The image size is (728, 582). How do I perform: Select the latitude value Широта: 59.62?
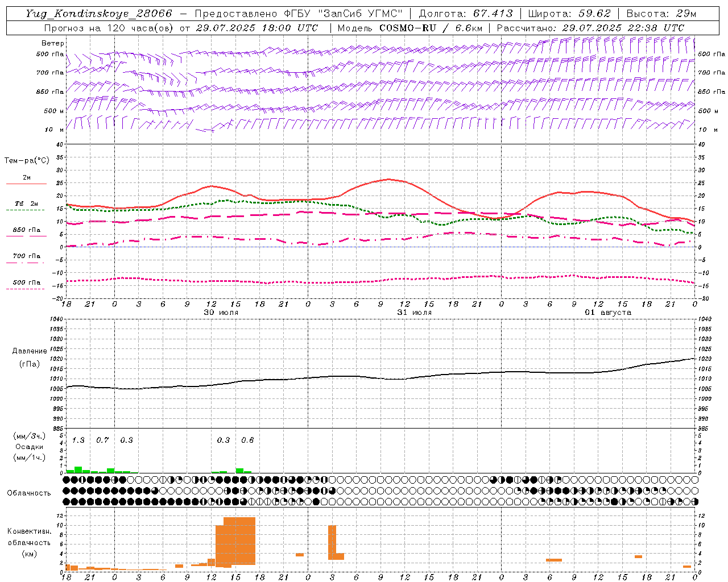pos(569,14)
